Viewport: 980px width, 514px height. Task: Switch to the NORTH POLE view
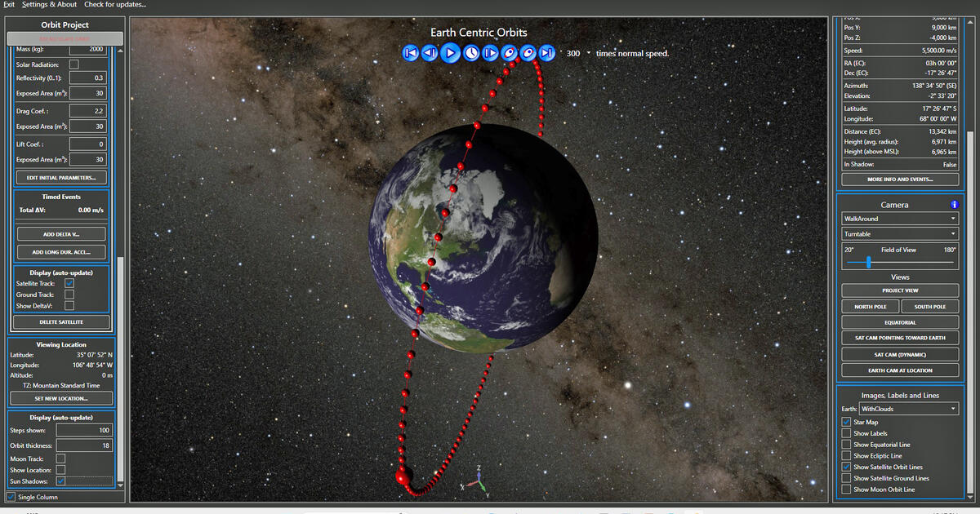point(870,306)
